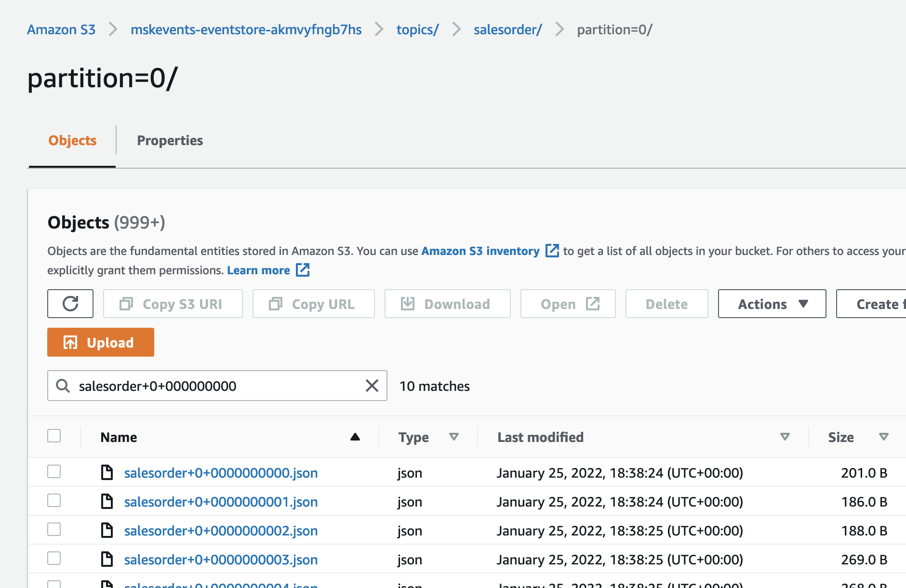Go to Amazon S3 breadcrumb
Viewport: 906px width, 588px height.
point(61,29)
